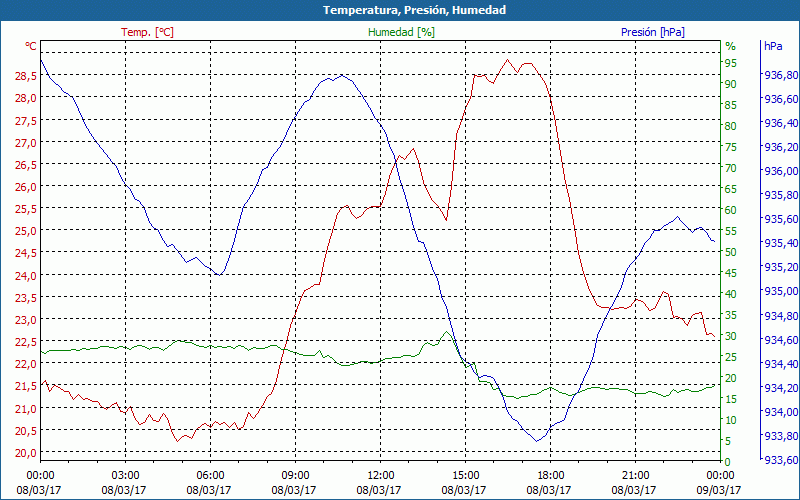Click the 21:00 time axis label
This screenshot has width=800, height=500.
[x=635, y=475]
